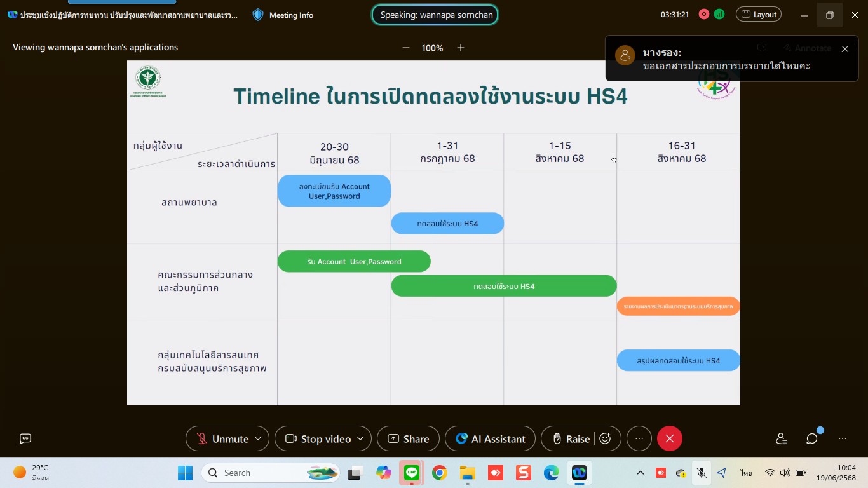Viewport: 868px width, 488px height.
Task: Click the 1-31 กรกฎาคม 68 column header
Action: point(447,152)
